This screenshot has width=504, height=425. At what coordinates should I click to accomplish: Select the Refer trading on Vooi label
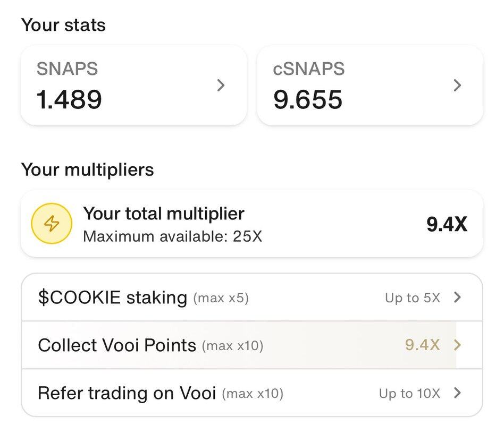(127, 393)
